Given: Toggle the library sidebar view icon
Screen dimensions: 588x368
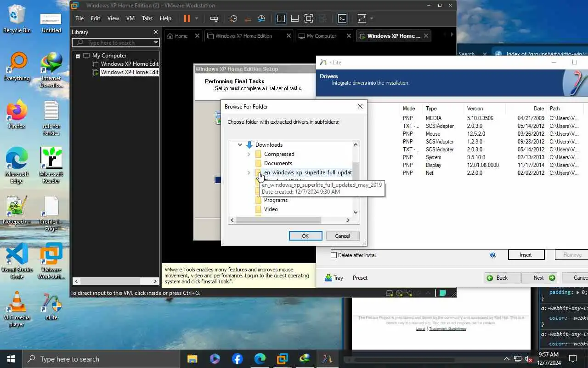Looking at the screenshot, I should point(281,18).
